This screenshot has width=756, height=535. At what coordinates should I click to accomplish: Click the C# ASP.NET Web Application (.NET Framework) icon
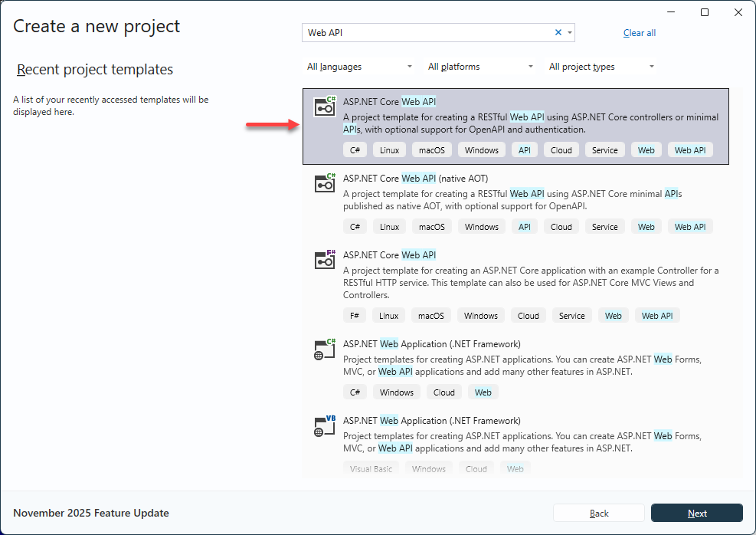pos(325,349)
